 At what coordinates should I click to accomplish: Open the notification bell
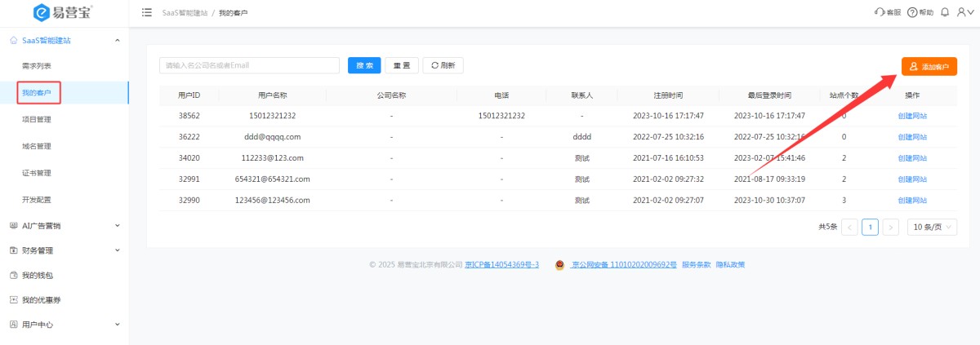945,12
